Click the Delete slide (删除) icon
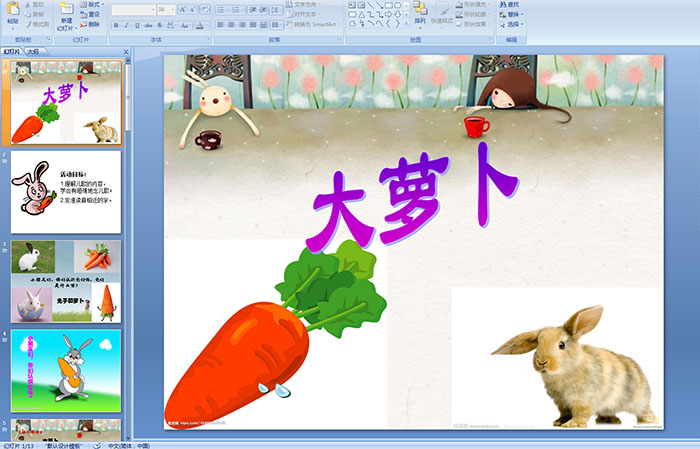700x449 pixels. (91, 25)
